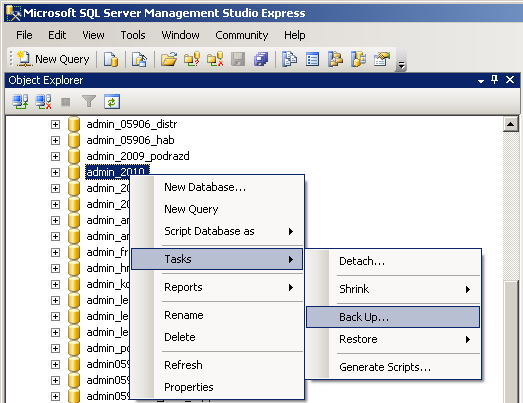Choose Refresh from context menu
The height and width of the screenshot is (403, 523).
tap(217, 365)
